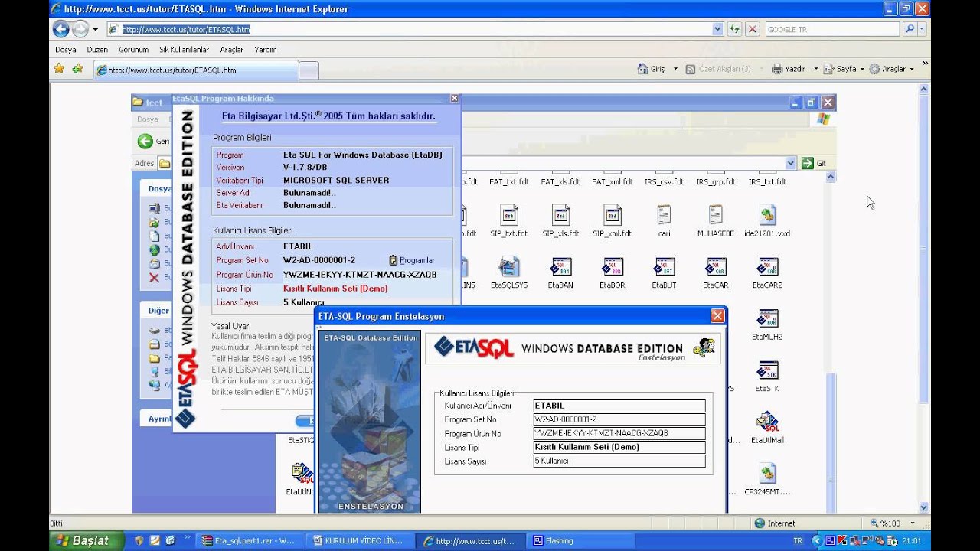This screenshot has height=551, width=980.
Task: Open the EtaBOR program icon
Action: click(x=612, y=267)
